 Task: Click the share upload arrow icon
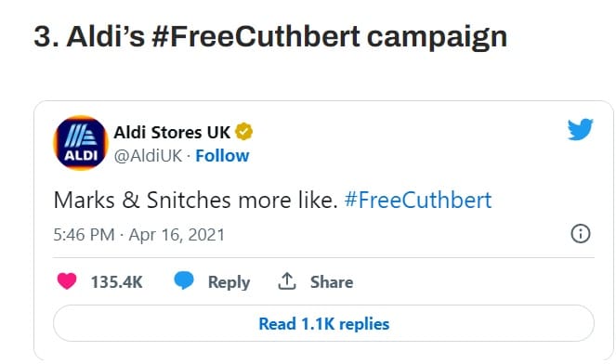287,281
